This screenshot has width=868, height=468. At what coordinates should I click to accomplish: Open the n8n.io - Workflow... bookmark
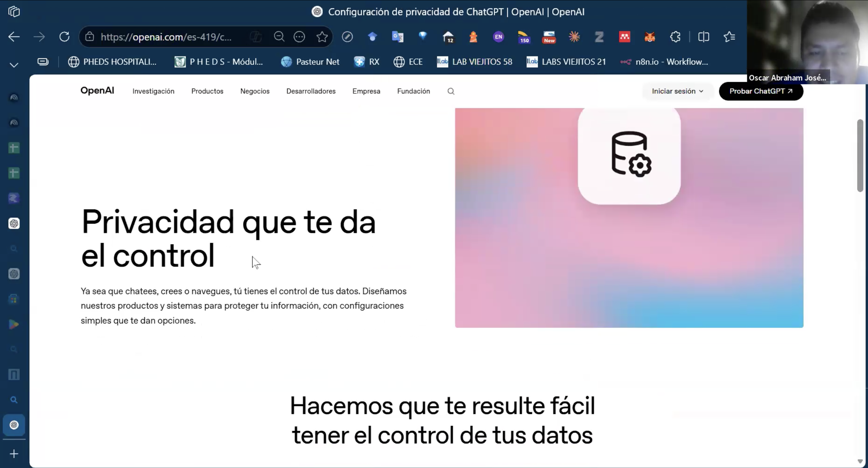664,62
